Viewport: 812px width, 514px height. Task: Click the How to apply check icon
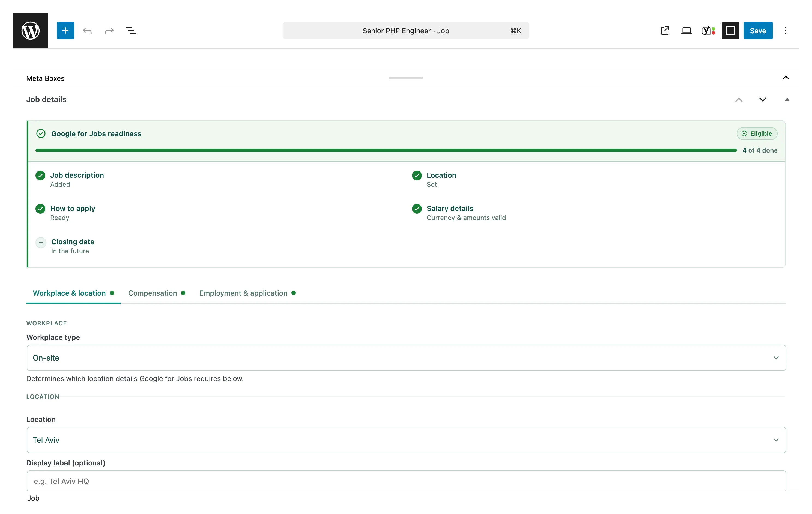(x=40, y=209)
